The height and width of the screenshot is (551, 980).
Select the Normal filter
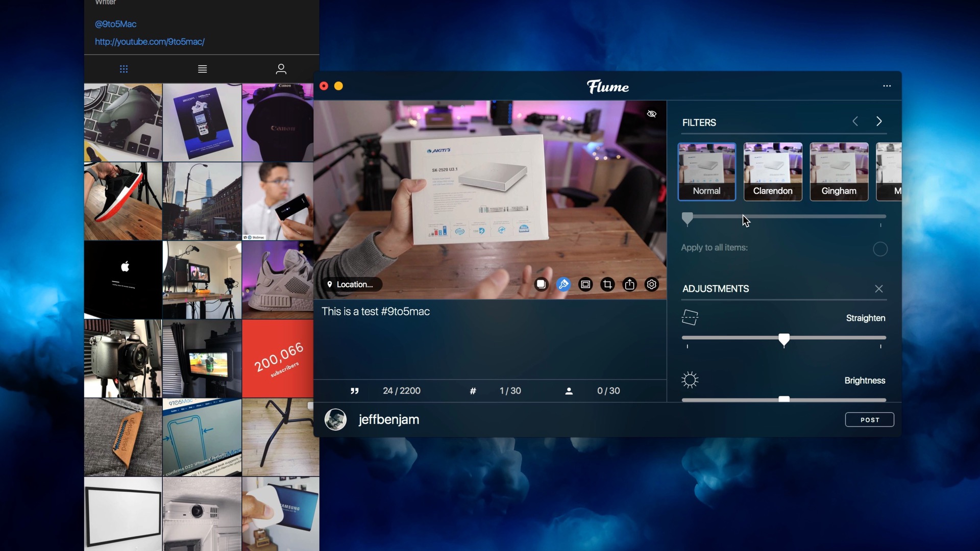[x=706, y=171]
